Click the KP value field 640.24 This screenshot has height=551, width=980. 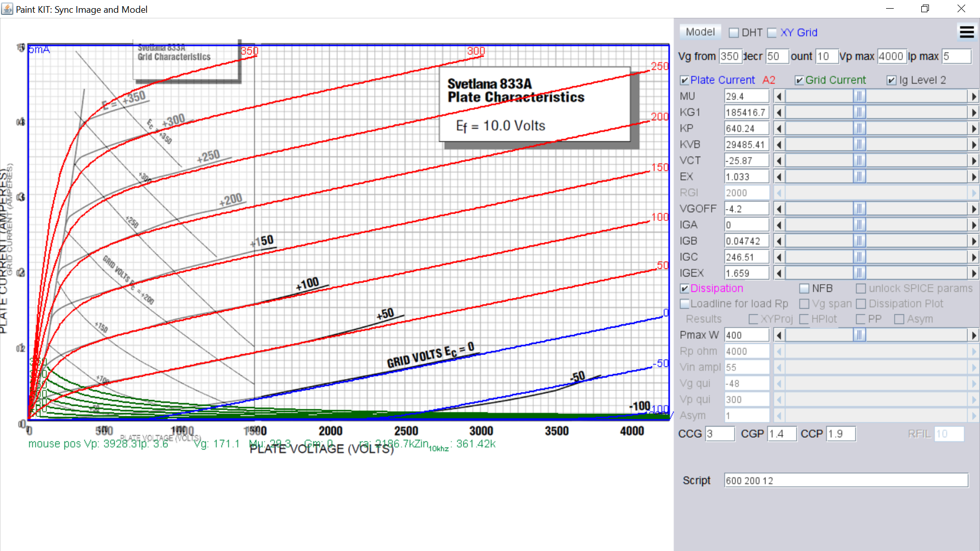coord(747,129)
